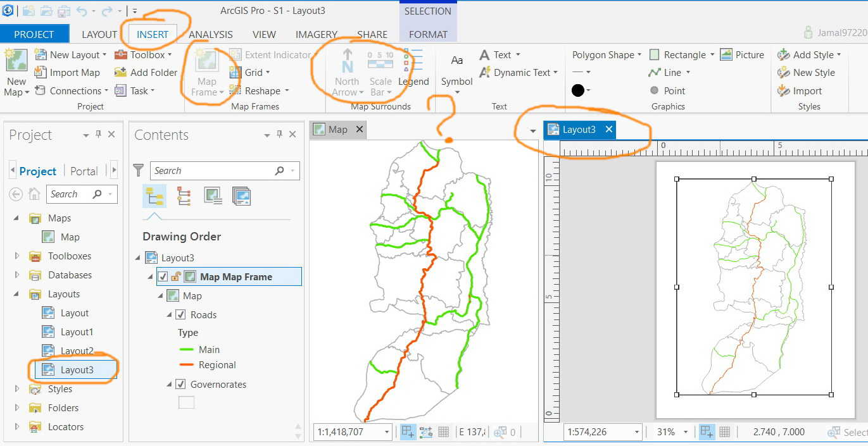868x446 pixels.
Task: Click the Map Frame icon
Action: (x=207, y=61)
